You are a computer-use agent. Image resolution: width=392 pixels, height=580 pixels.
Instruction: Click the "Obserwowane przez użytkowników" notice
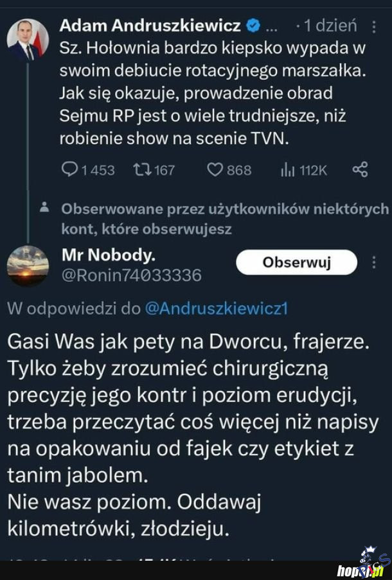(x=224, y=218)
